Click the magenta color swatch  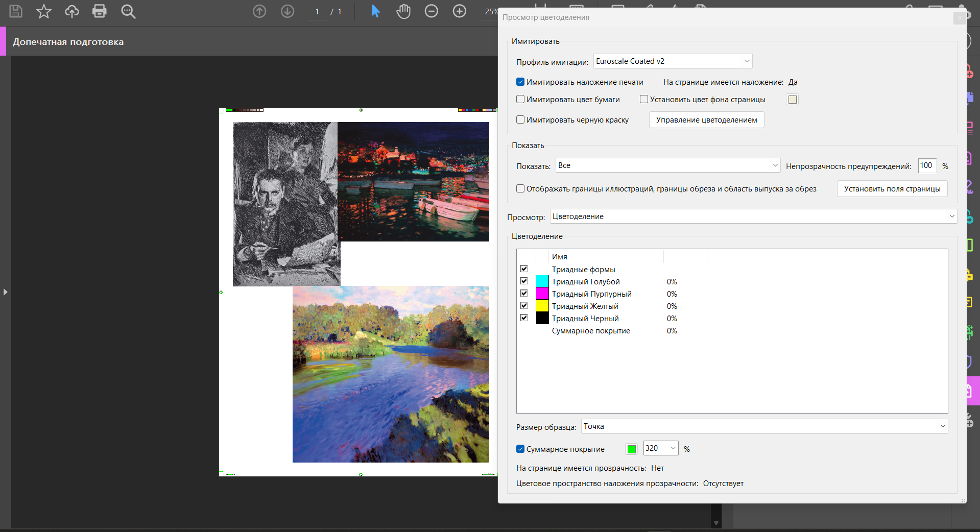(x=542, y=294)
